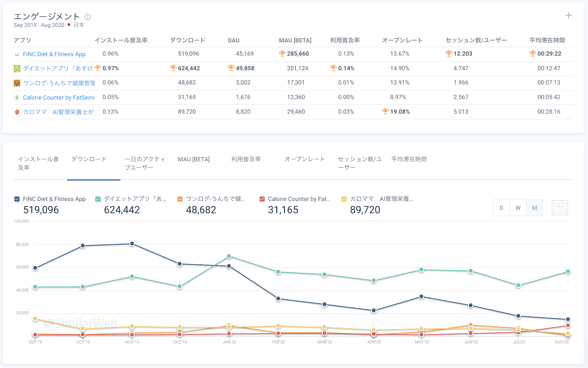Uncheck FiNC Diet & Fitness App legend checkbox
Image resolution: width=588 pixels, height=368 pixels.
17,199
